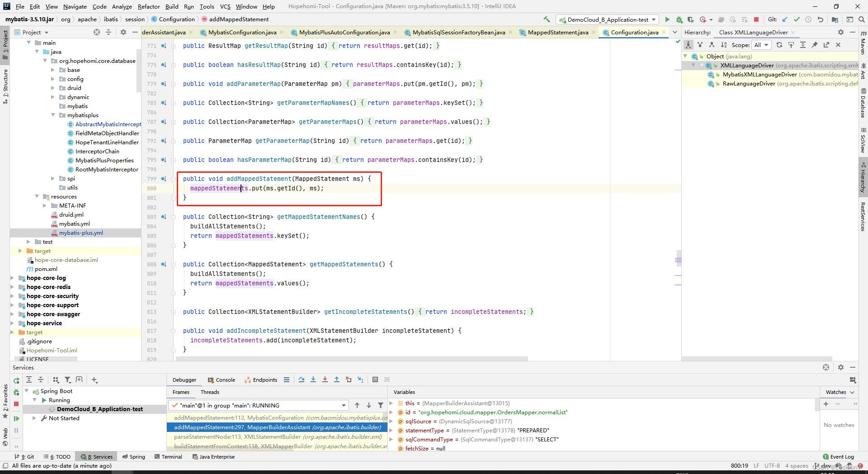Viewport: 868px width, 474px height.
Task: Select MybatisXMLLanguageDriver in hierarchy tree
Action: tap(759, 75)
